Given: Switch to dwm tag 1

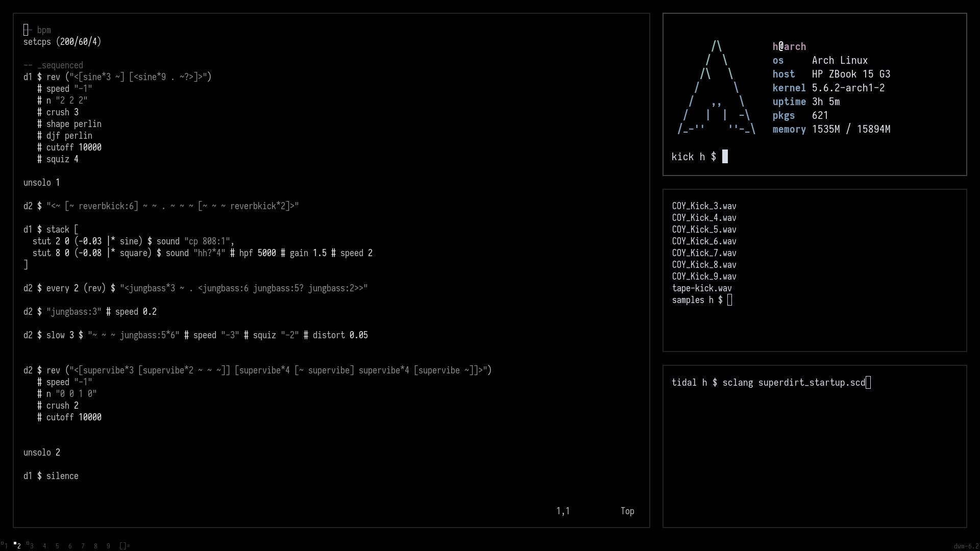Looking at the screenshot, I should coord(6,546).
